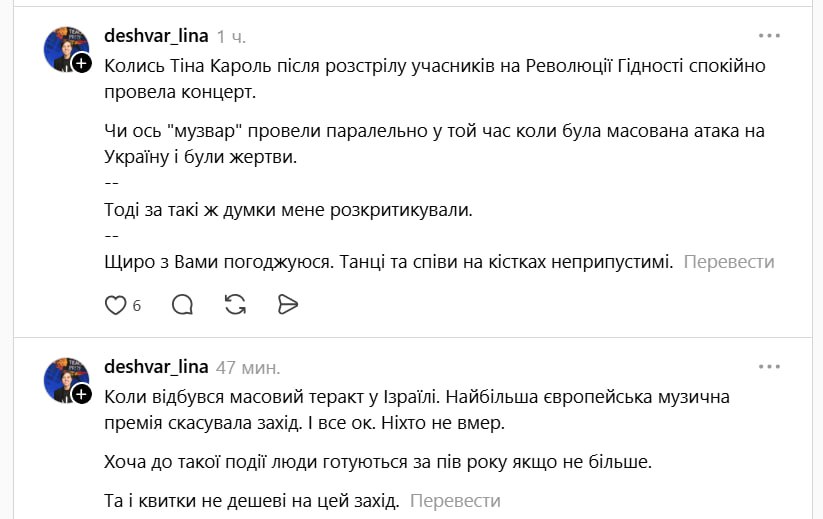823x519 pixels.
Task: Repost the first post using the arrows icon
Action: (x=235, y=305)
